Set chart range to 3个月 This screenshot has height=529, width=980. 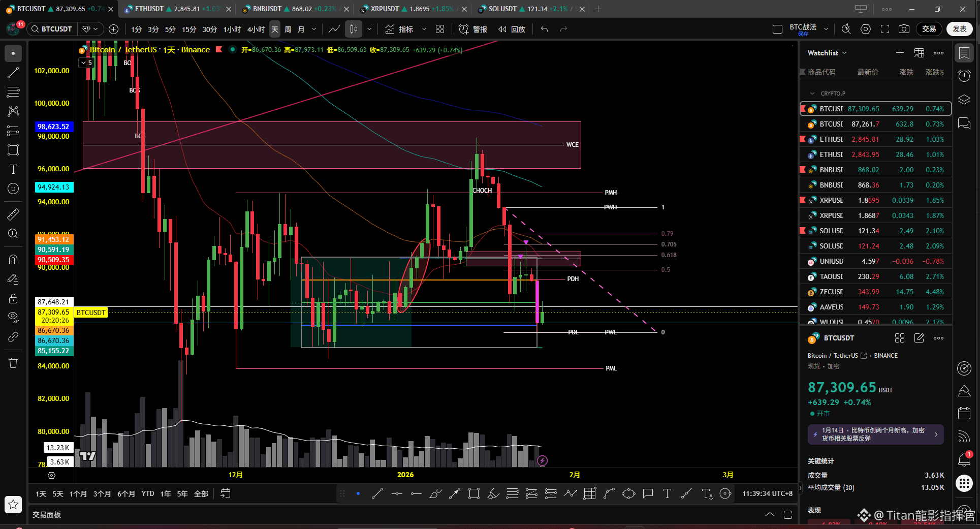[x=102, y=494]
